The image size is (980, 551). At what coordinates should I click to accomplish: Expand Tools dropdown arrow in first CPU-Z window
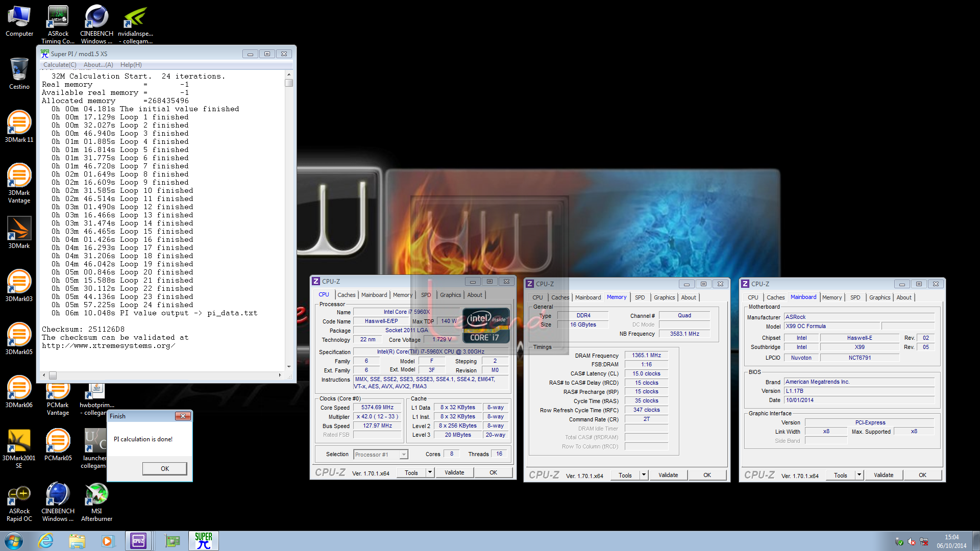[430, 472]
